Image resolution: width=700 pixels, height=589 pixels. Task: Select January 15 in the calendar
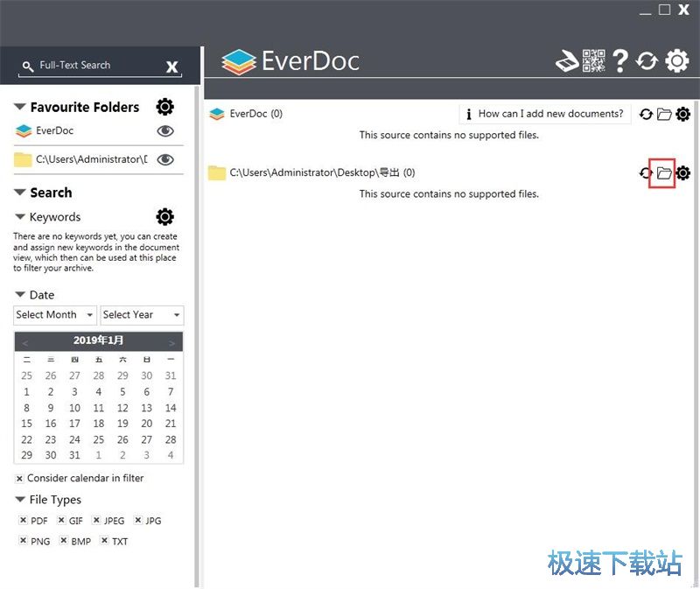coord(27,424)
